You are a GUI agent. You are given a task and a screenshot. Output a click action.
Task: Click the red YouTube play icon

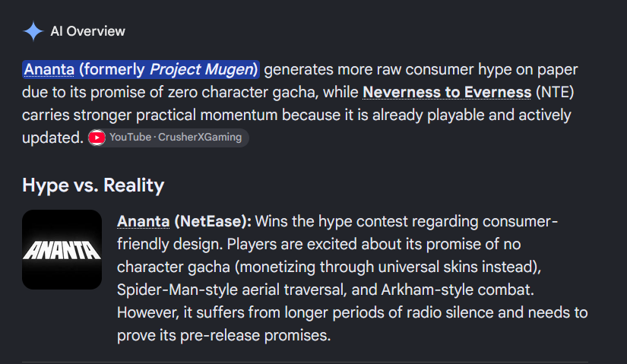pos(97,138)
